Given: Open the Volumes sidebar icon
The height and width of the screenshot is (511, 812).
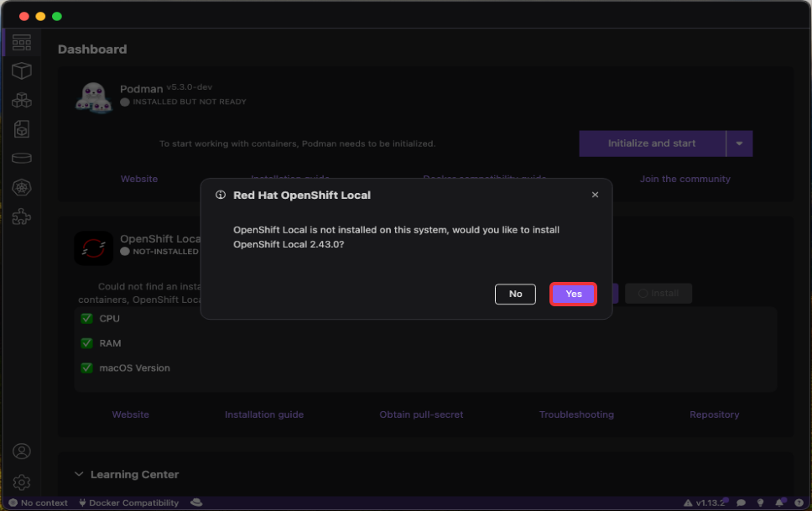Looking at the screenshot, I should 22,158.
